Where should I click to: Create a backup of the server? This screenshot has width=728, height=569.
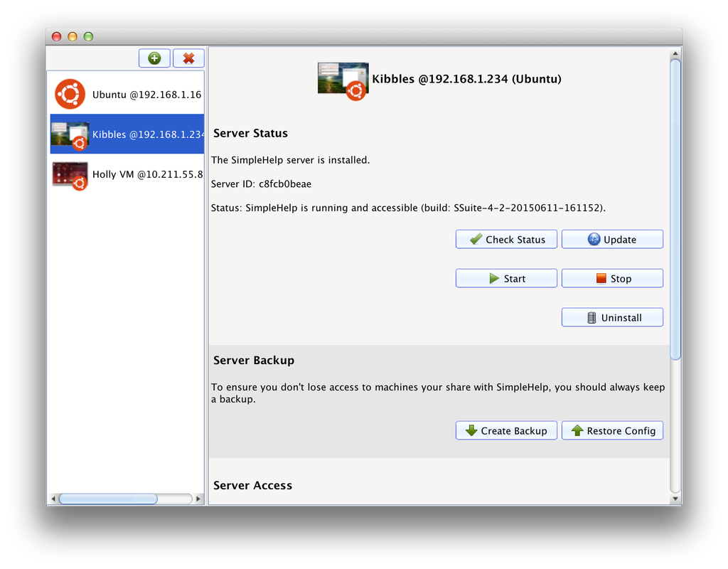(x=506, y=431)
